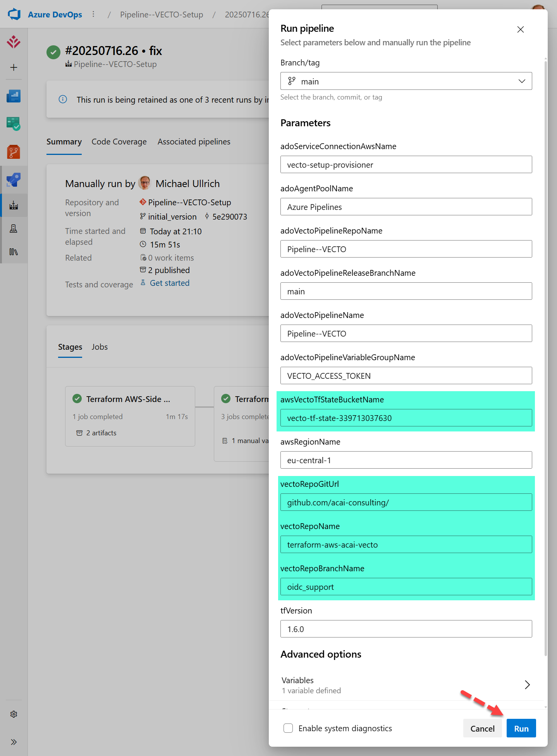
Task: Click the Run button
Action: click(x=521, y=728)
